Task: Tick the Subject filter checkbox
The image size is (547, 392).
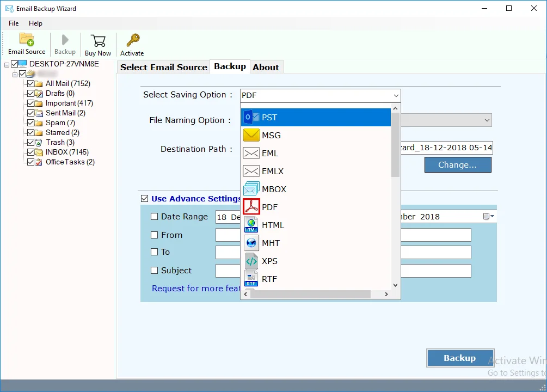Action: (x=155, y=271)
